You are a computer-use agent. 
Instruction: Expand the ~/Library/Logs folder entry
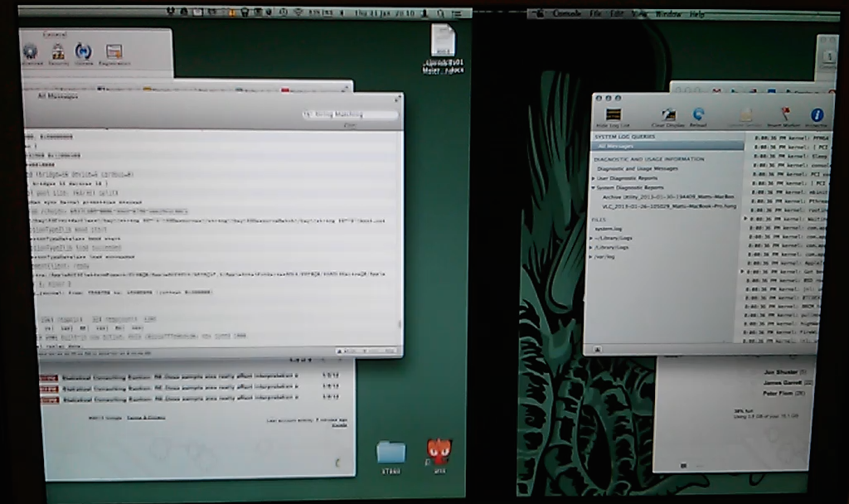591,238
